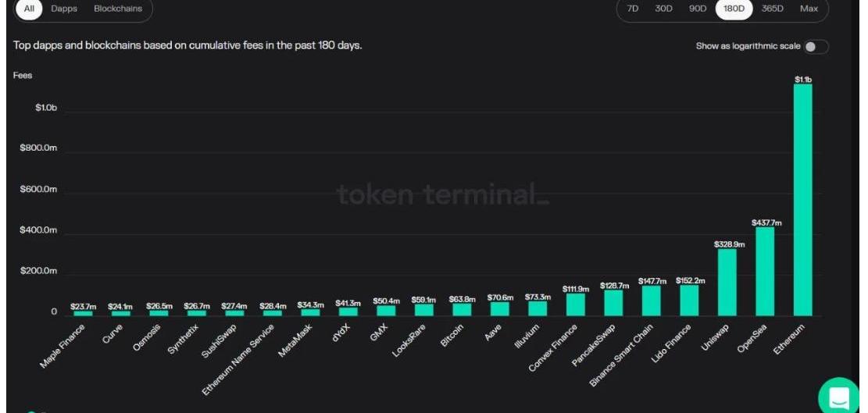Select the 180D time range
868x413 pixels.
point(734,9)
